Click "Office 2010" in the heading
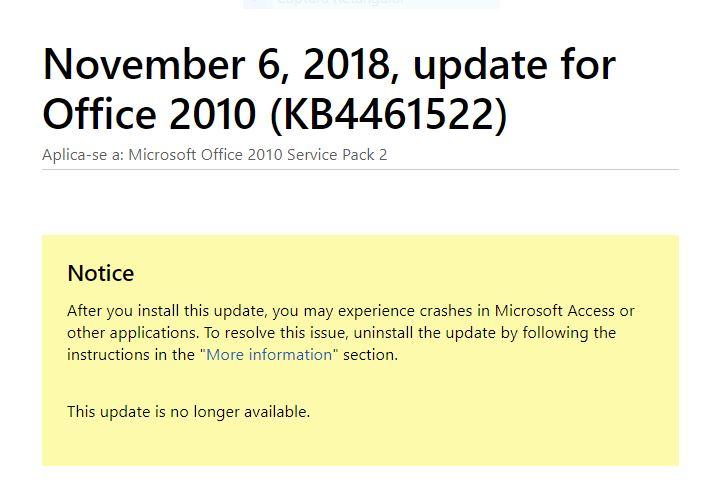The height and width of the screenshot is (491, 712). pos(149,114)
